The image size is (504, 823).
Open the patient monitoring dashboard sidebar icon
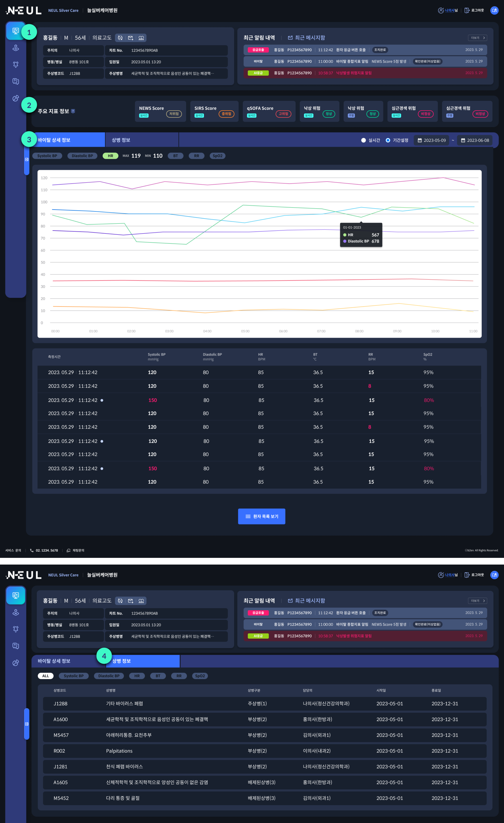(x=16, y=31)
